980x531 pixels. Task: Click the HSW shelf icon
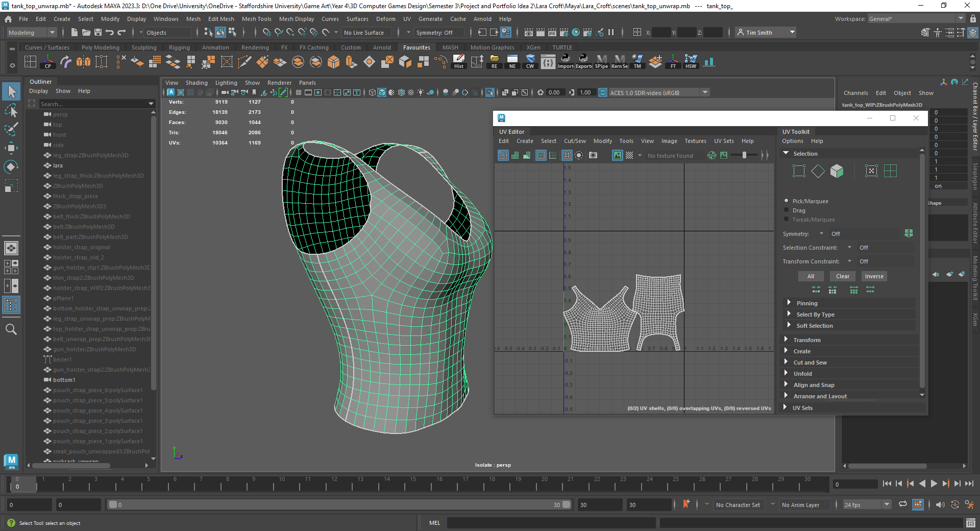click(691, 62)
